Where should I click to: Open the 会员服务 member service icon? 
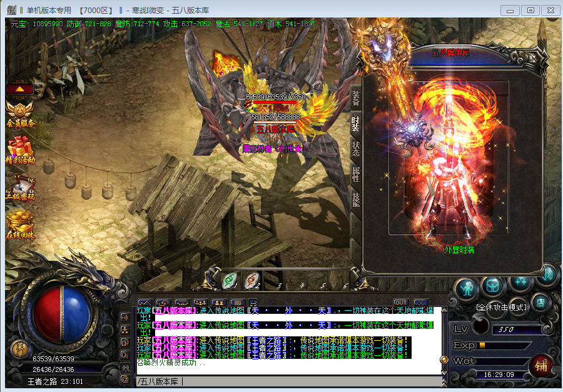pyautogui.click(x=20, y=114)
